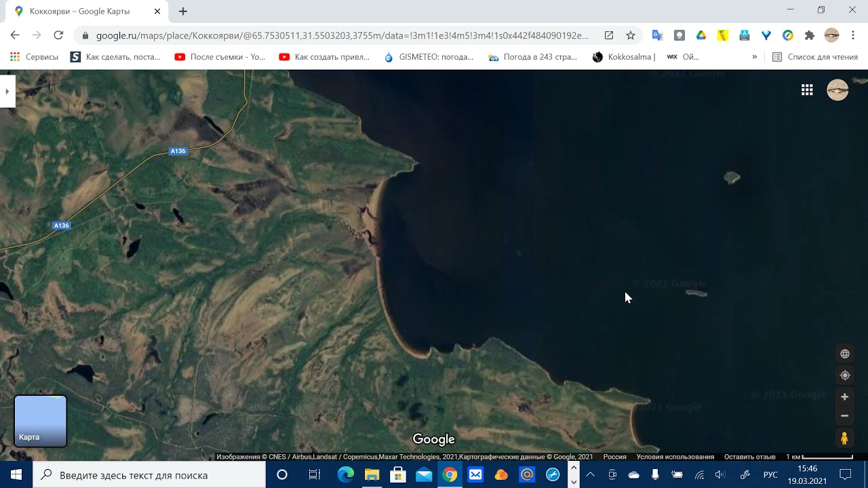Open the Google account avatar on map
Image resolution: width=868 pixels, height=488 pixels.
click(x=837, y=90)
